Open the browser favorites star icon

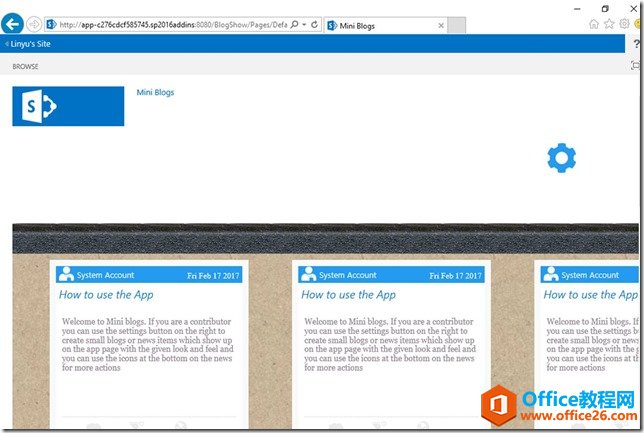tap(608, 23)
